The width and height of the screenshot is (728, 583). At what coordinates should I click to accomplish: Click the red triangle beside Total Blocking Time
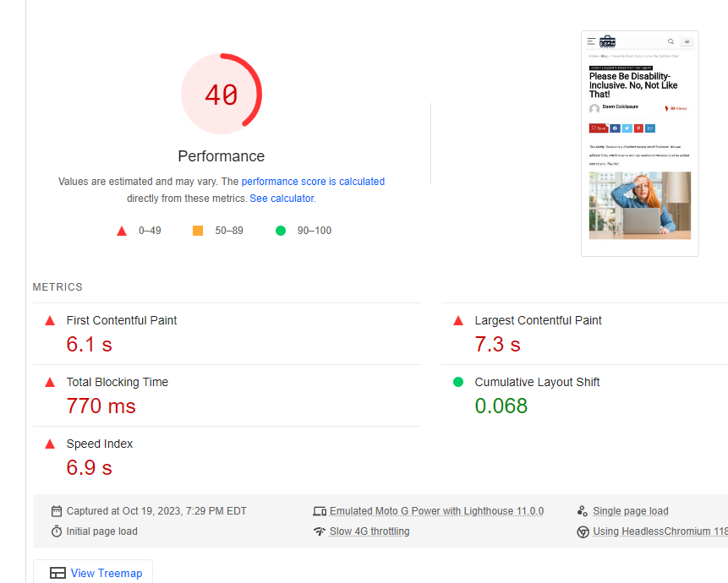point(50,382)
